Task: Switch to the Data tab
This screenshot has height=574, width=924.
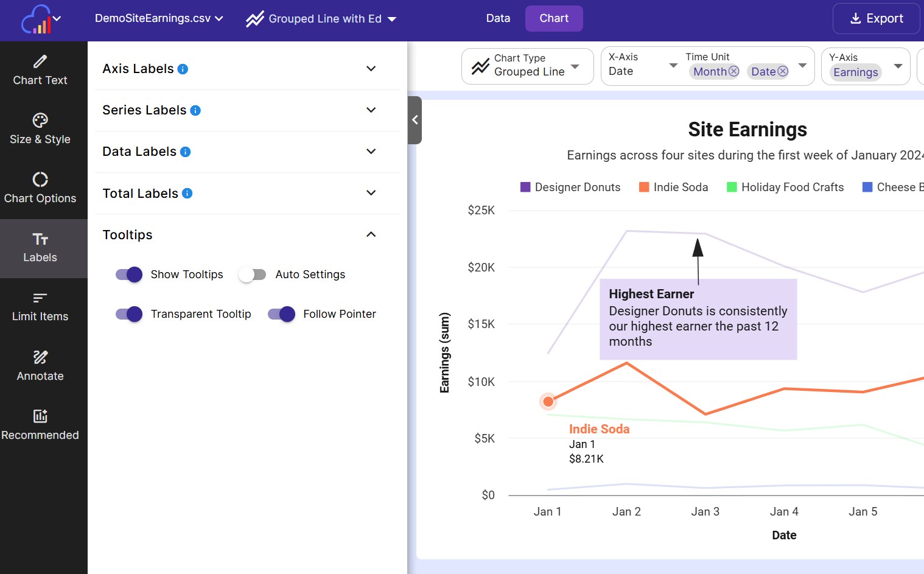Action: [x=498, y=18]
